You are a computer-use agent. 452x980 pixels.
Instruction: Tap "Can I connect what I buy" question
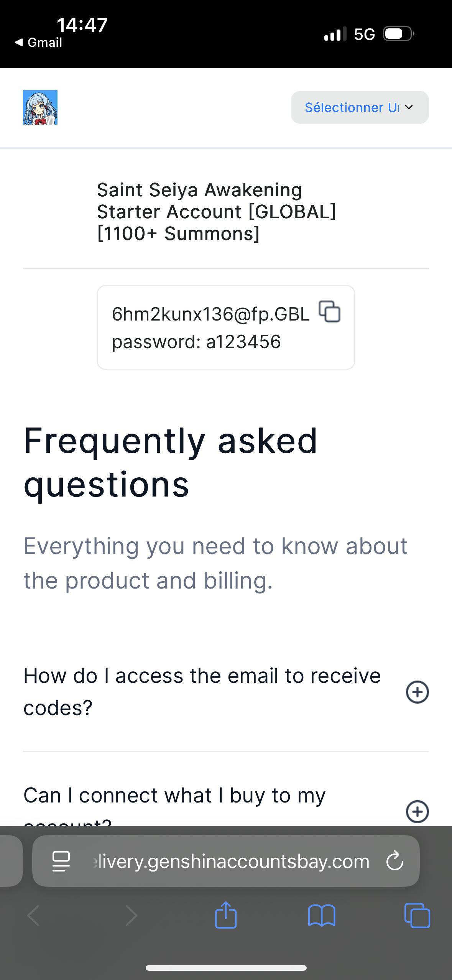(174, 795)
